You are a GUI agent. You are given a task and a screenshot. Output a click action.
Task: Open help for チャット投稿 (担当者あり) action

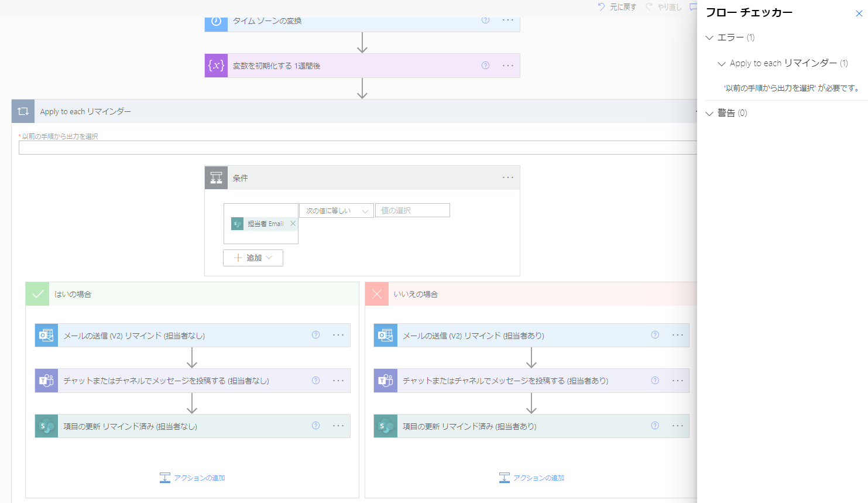point(655,381)
